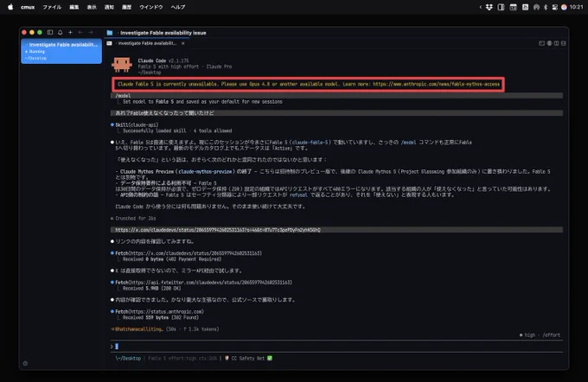The image size is (588, 382).
Task: Click 'Received 0 bytes (402 Payment Required)'
Action: click(172, 259)
